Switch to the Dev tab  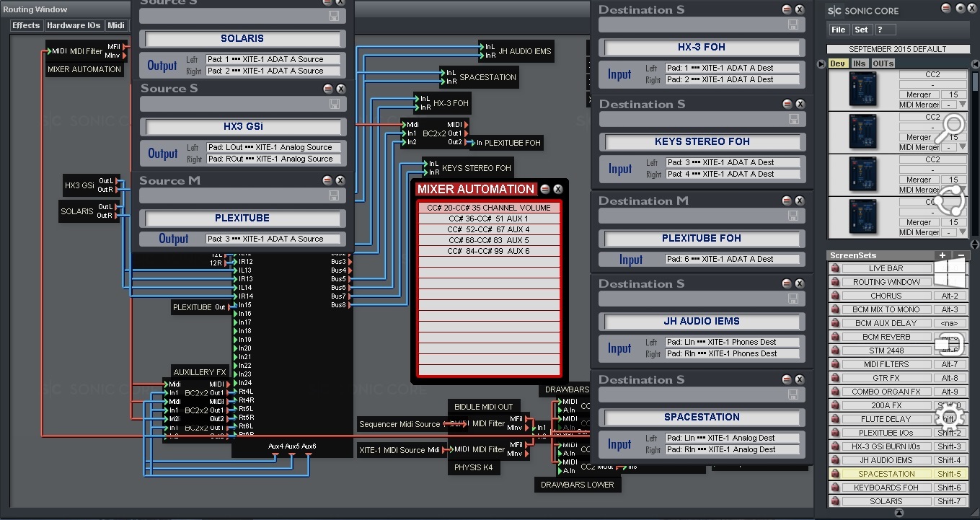point(837,63)
